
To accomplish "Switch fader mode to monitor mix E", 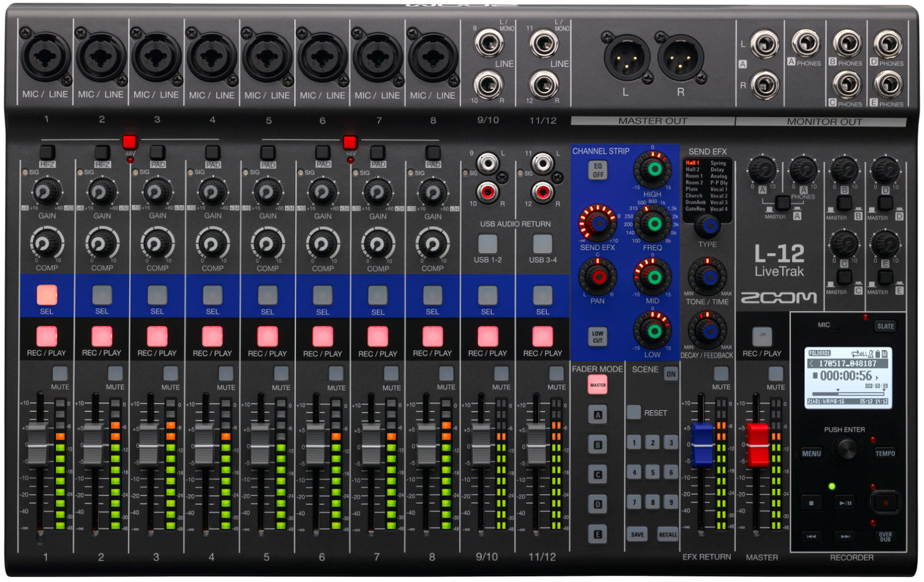I will (598, 534).
